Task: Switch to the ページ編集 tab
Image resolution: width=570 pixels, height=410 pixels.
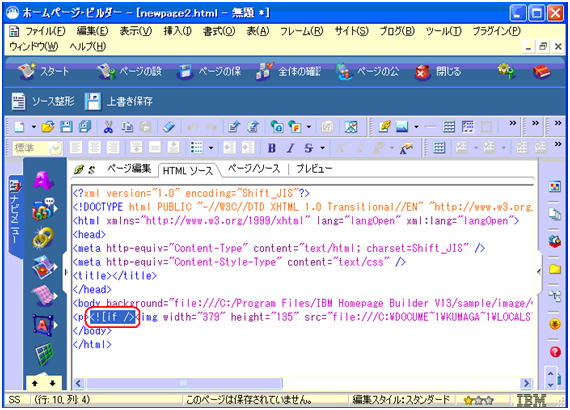Action: click(x=129, y=169)
